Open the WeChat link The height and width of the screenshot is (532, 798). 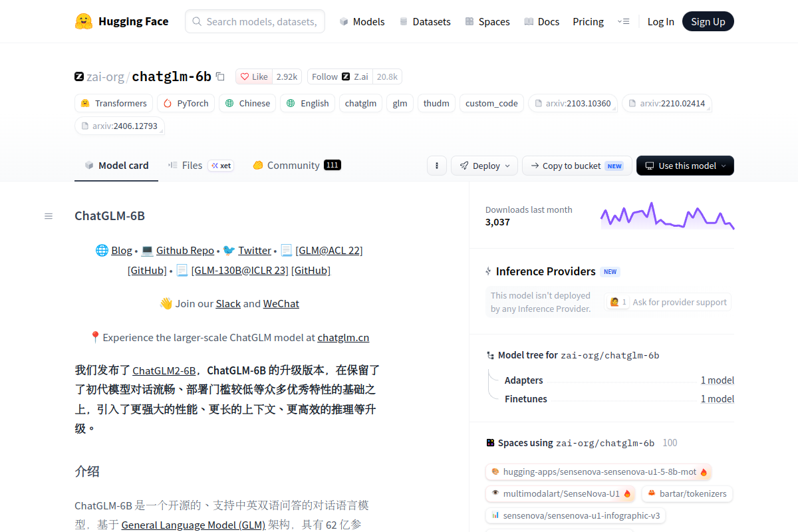pyautogui.click(x=281, y=304)
